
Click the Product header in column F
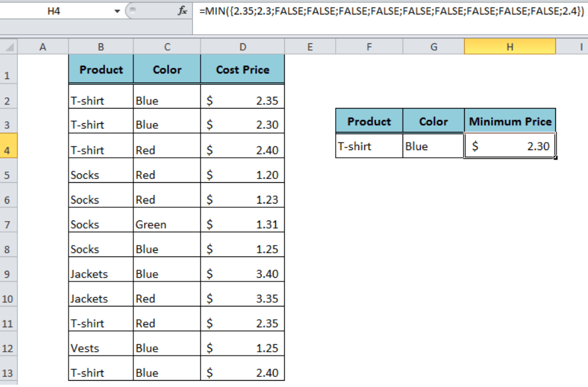369,121
